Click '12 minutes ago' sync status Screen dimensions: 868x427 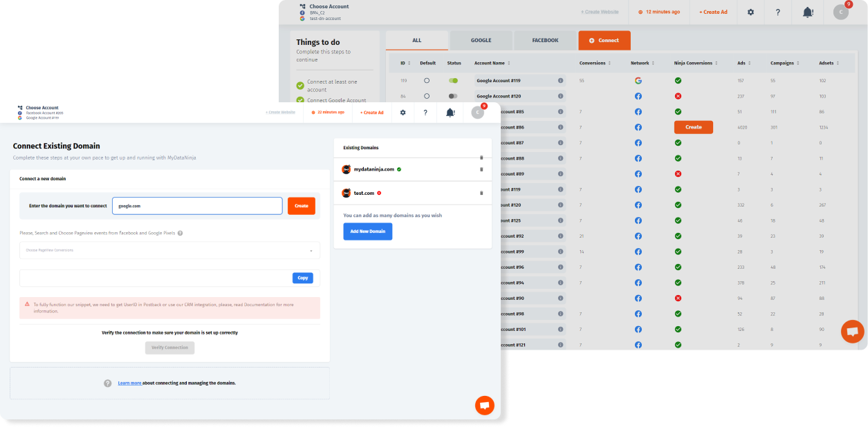(659, 12)
